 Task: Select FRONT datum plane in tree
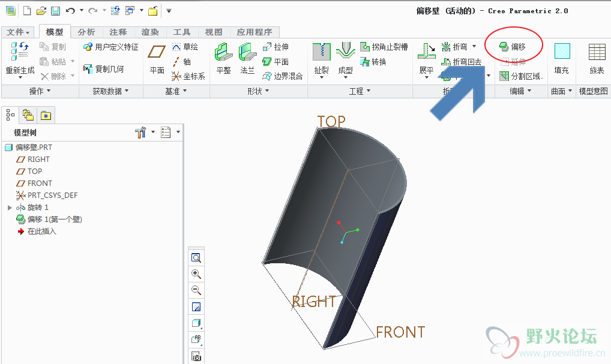34,183
